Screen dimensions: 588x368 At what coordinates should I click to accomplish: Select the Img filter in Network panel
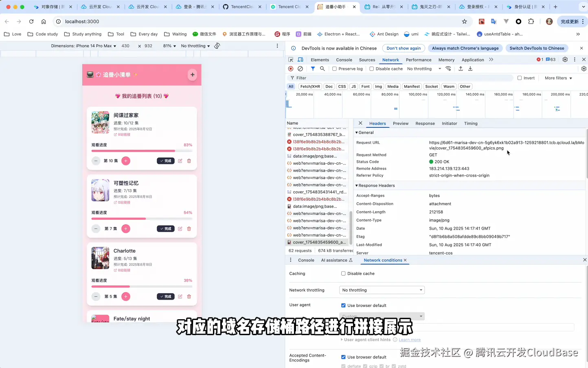(378, 86)
